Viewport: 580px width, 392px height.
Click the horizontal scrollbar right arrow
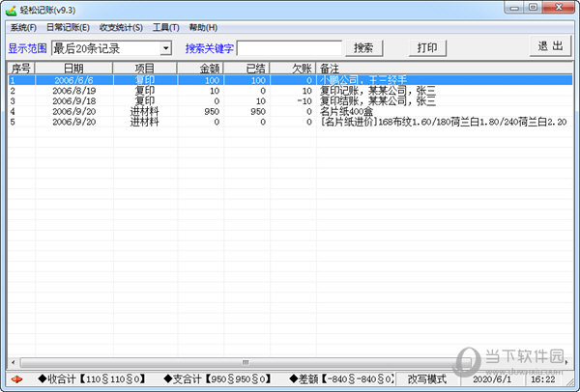(570, 361)
